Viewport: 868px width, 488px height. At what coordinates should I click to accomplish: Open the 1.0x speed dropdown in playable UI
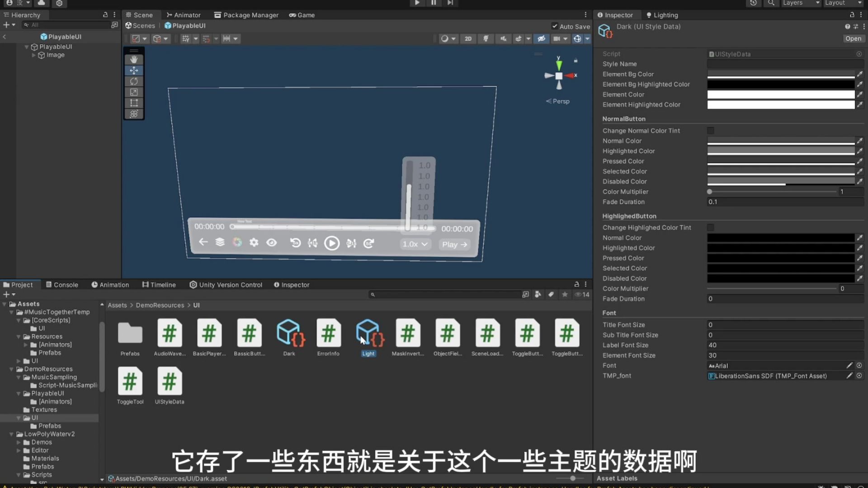pos(415,244)
